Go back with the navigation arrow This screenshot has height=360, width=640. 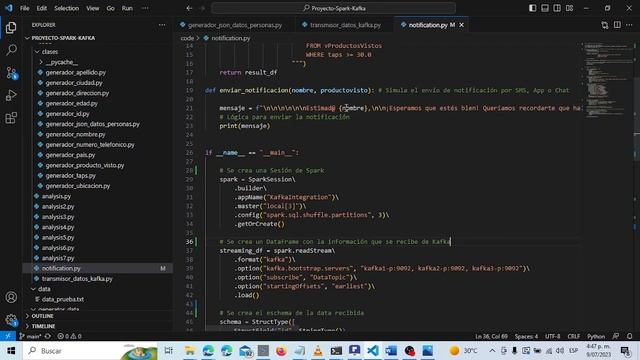pyautogui.click(x=189, y=8)
